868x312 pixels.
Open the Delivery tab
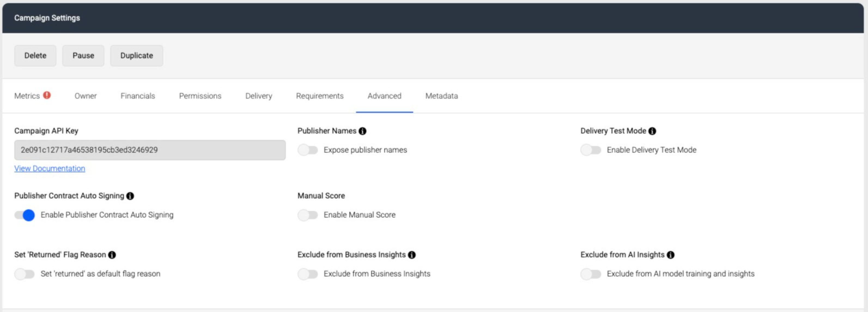pyautogui.click(x=259, y=96)
